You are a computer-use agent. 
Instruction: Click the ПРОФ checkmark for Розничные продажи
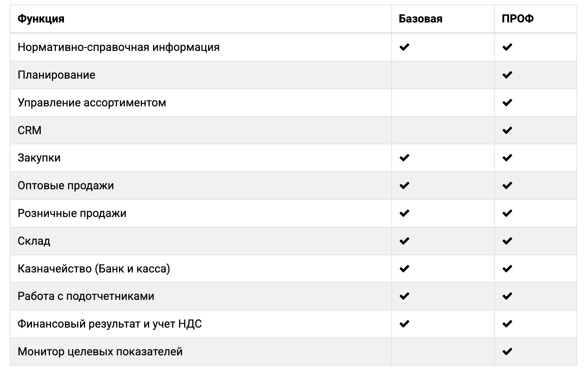point(507,213)
